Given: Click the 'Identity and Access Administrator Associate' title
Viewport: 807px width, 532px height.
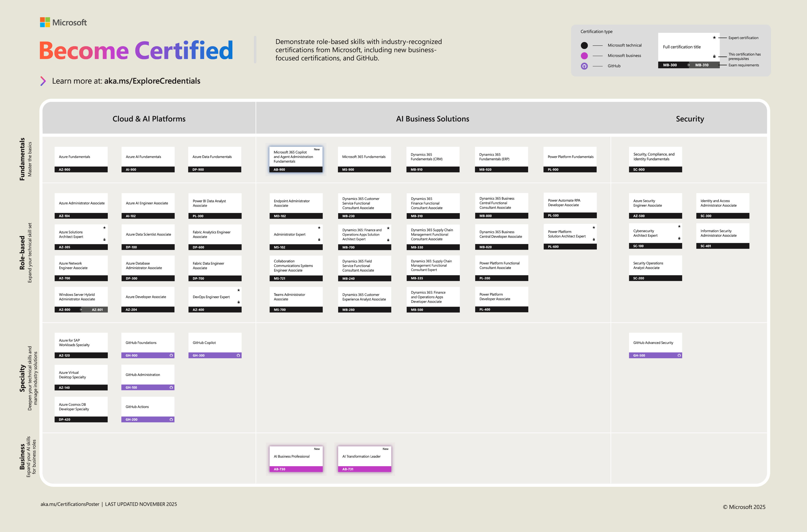Looking at the screenshot, I should click(718, 203).
